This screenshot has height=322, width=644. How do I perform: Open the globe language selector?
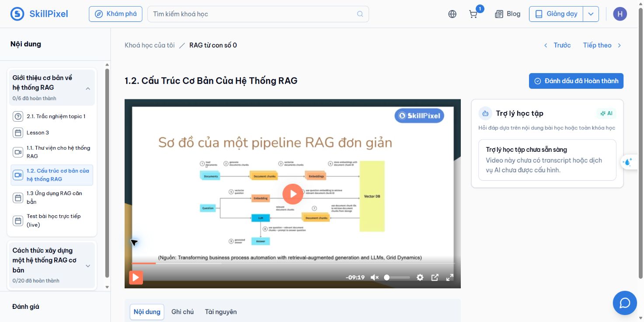[x=453, y=14]
